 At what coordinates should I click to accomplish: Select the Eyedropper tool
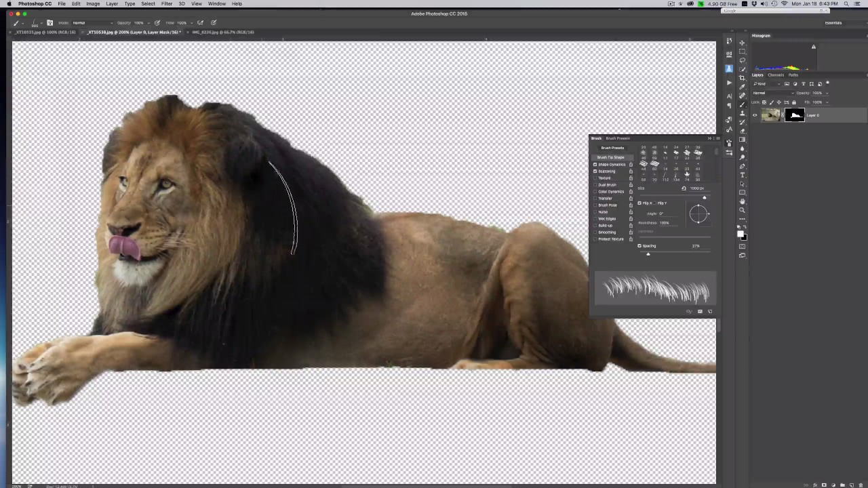click(742, 87)
